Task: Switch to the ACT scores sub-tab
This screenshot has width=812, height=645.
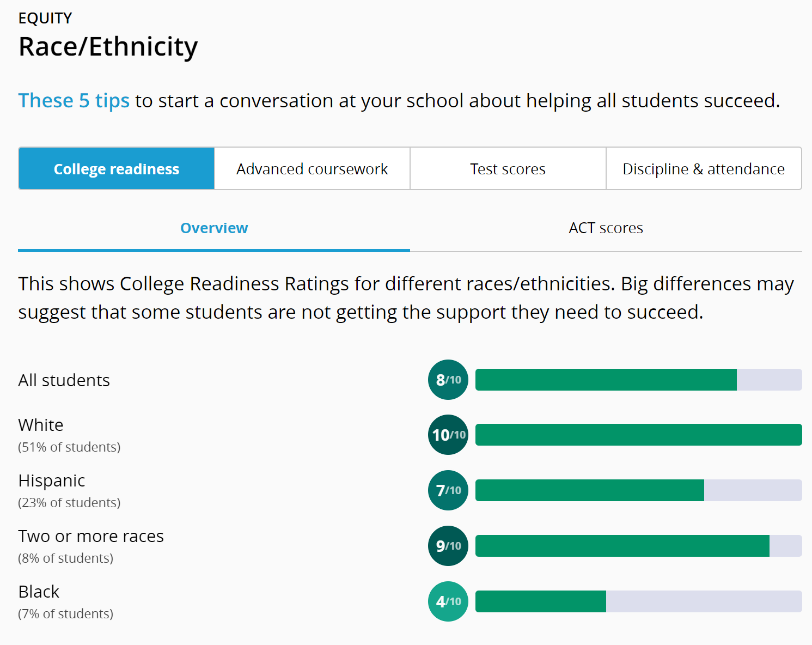Action: [606, 228]
